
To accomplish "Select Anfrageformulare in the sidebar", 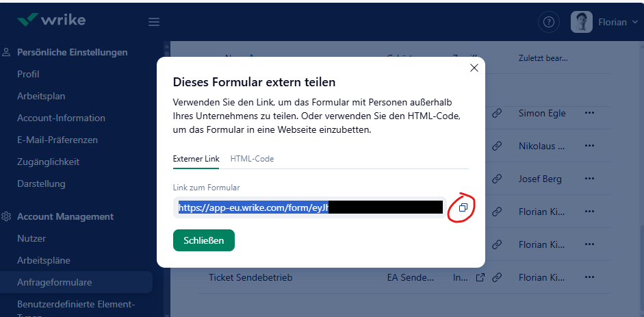I will pos(55,282).
